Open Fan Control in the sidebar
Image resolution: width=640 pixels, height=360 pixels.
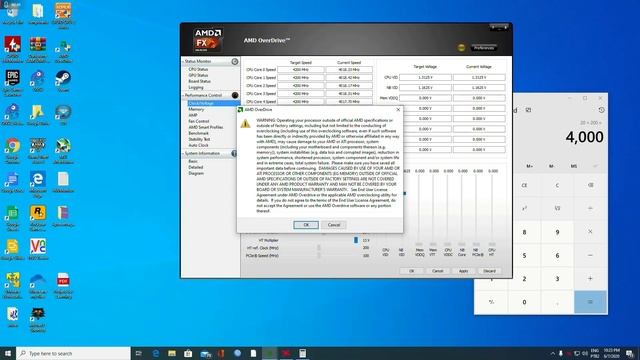pos(199,121)
